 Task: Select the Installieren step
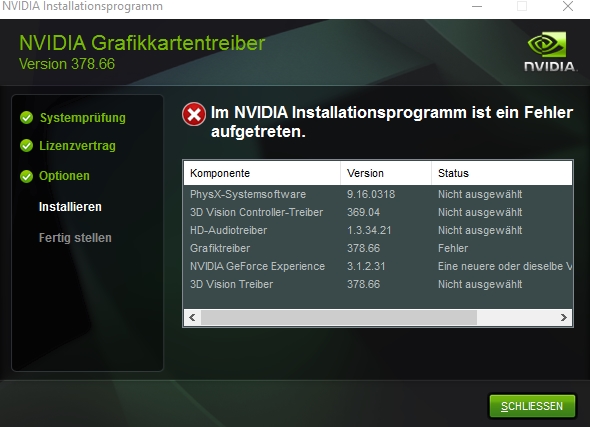70,207
